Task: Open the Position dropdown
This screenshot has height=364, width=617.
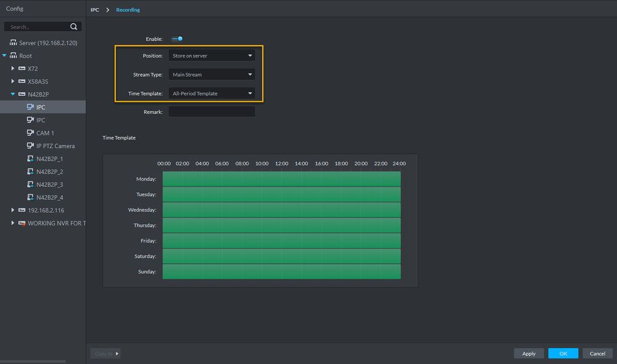Action: (212, 56)
